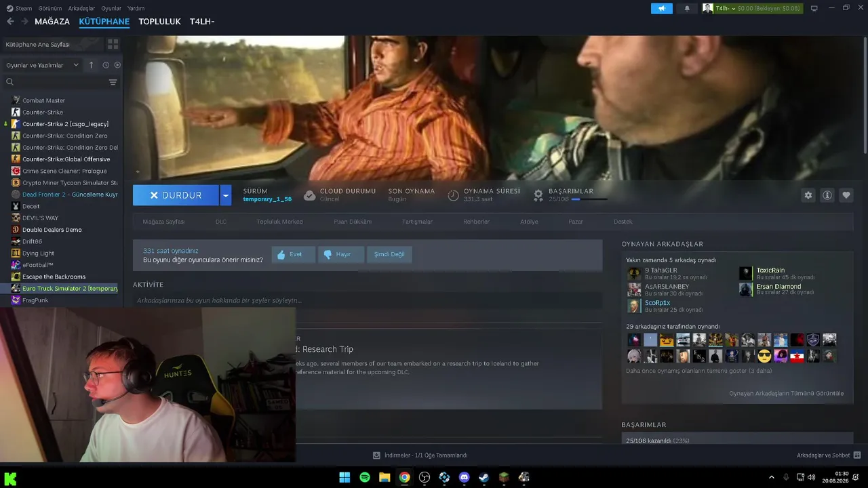Click Oynayan Arkadaşların Tümünü Görüntüle
868x488 pixels.
click(x=787, y=393)
